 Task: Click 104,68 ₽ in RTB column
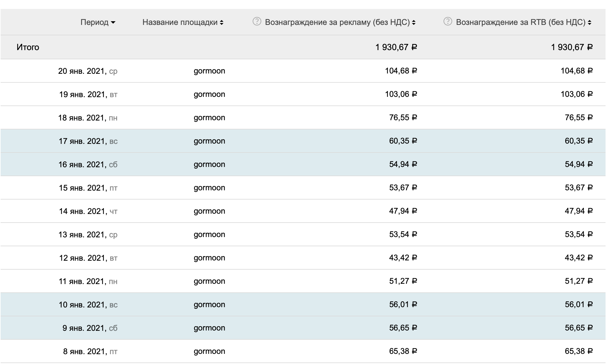[576, 71]
